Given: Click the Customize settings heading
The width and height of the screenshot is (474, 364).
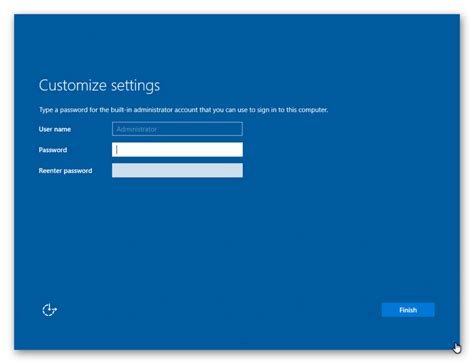Looking at the screenshot, I should click(x=99, y=85).
